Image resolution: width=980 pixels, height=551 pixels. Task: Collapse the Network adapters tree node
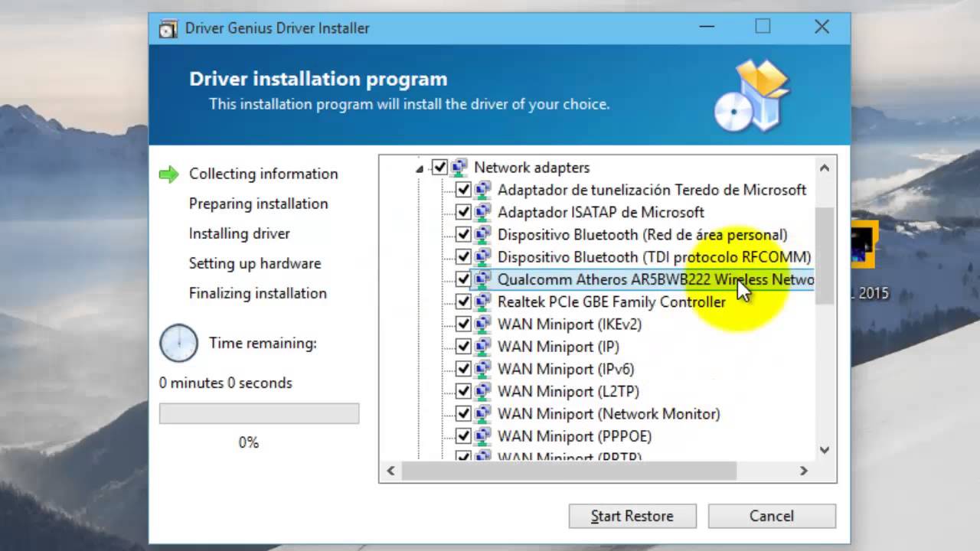pyautogui.click(x=420, y=168)
